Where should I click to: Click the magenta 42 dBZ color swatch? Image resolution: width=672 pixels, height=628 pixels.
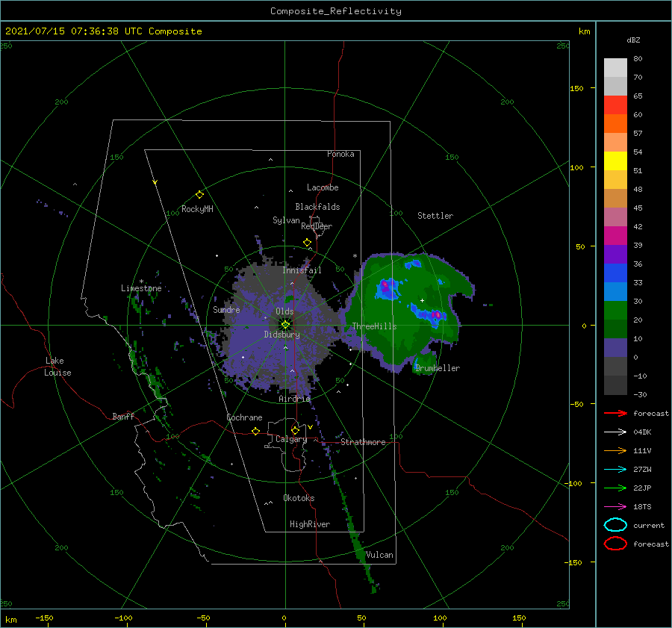pos(615,235)
